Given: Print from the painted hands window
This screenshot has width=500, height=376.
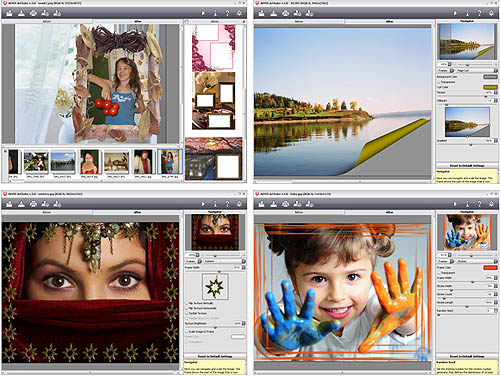Looking at the screenshot, I should [286, 204].
